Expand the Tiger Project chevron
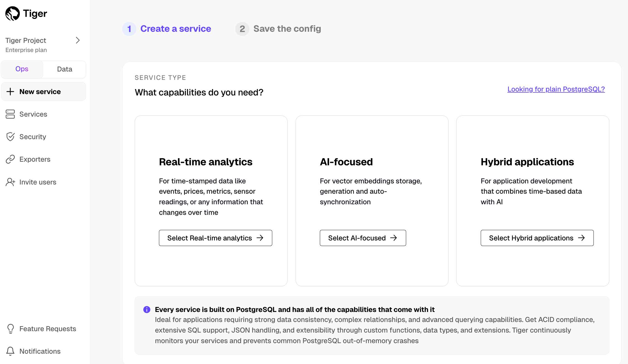Image resolution: width=628 pixels, height=364 pixels. pyautogui.click(x=78, y=40)
